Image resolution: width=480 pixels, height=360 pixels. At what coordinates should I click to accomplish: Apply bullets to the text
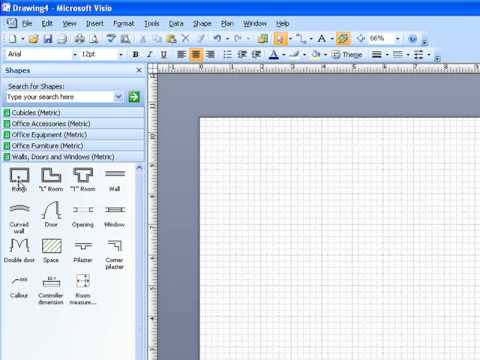click(x=227, y=54)
